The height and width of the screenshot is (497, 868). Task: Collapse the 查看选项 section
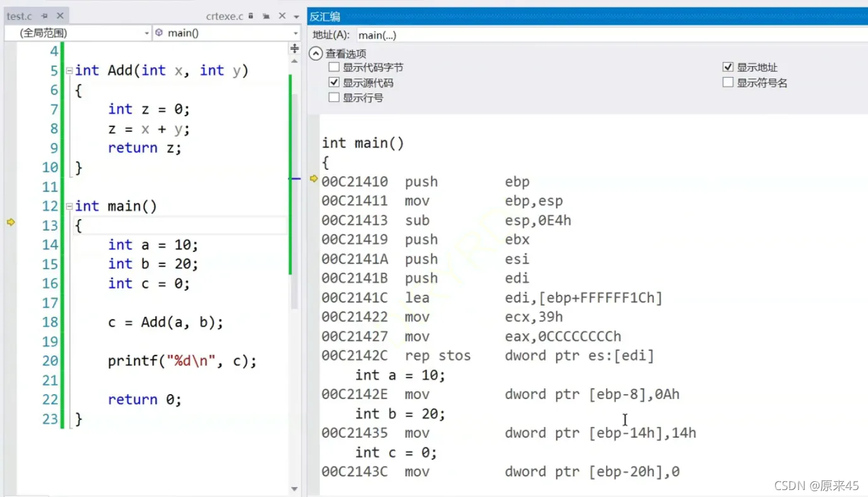pos(316,54)
